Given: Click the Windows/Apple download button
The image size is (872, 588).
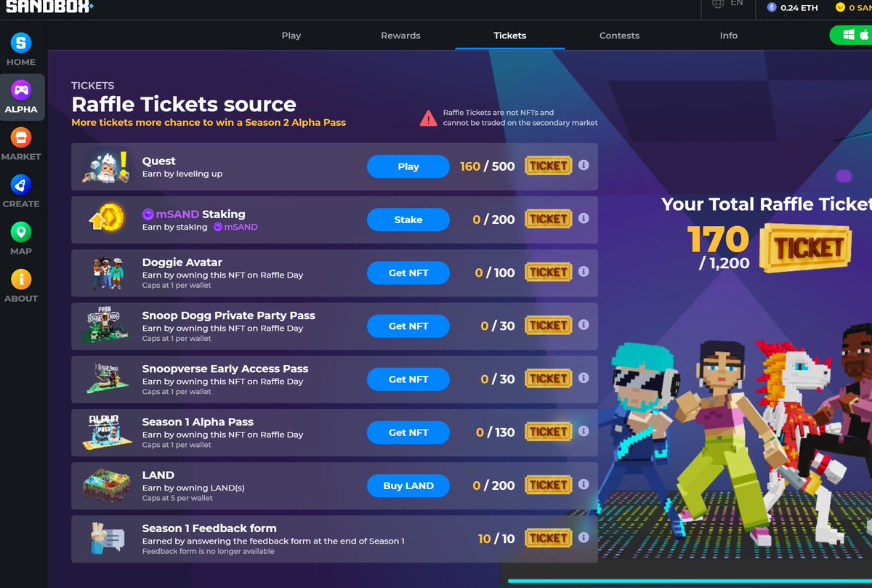Looking at the screenshot, I should click(851, 35).
